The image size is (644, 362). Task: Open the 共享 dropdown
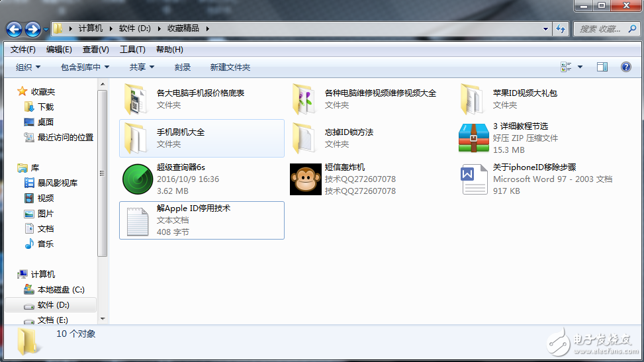[x=142, y=67]
